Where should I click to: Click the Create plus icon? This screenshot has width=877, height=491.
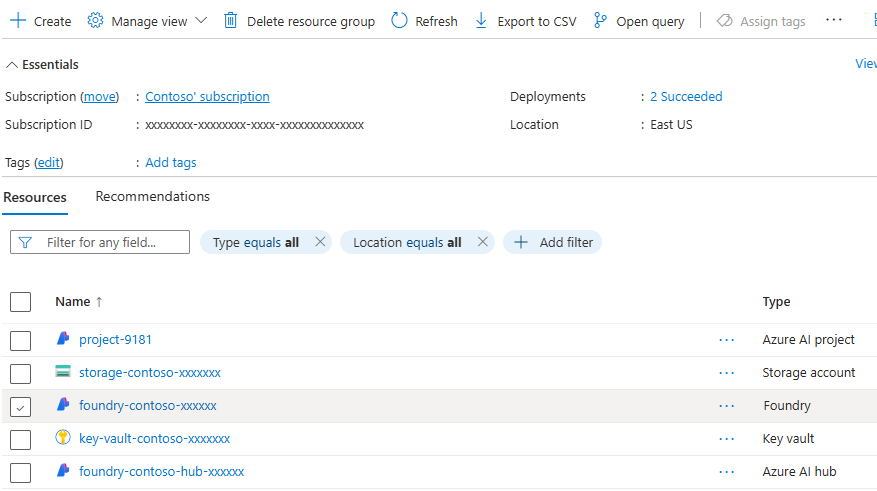coord(18,21)
